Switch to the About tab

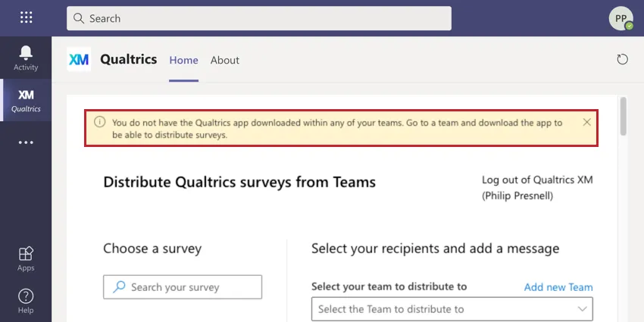[x=225, y=60]
